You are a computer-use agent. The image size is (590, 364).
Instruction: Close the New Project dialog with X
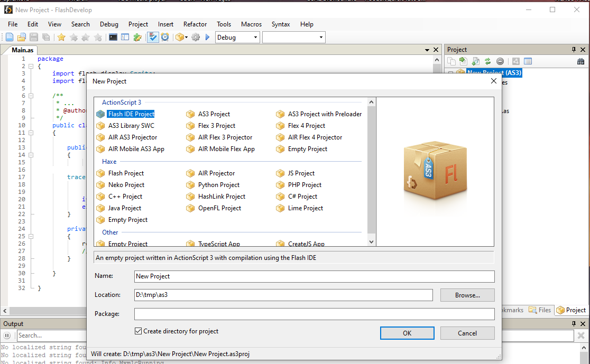click(494, 81)
